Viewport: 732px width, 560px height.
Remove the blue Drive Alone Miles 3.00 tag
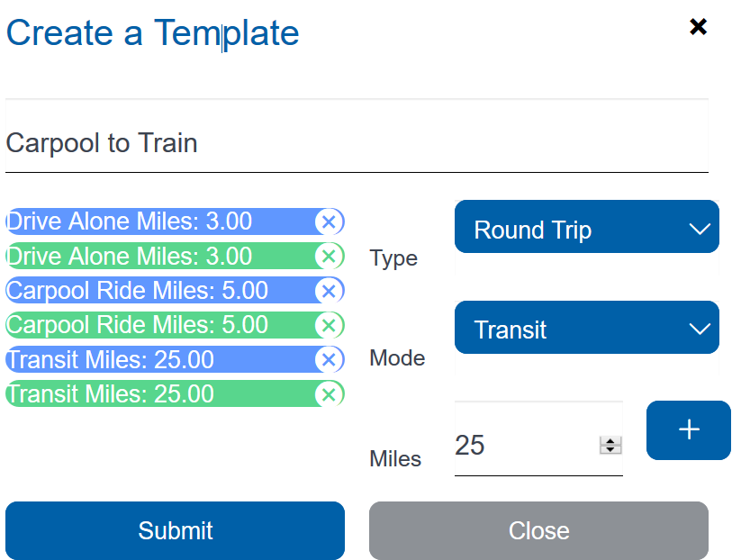pyautogui.click(x=329, y=221)
